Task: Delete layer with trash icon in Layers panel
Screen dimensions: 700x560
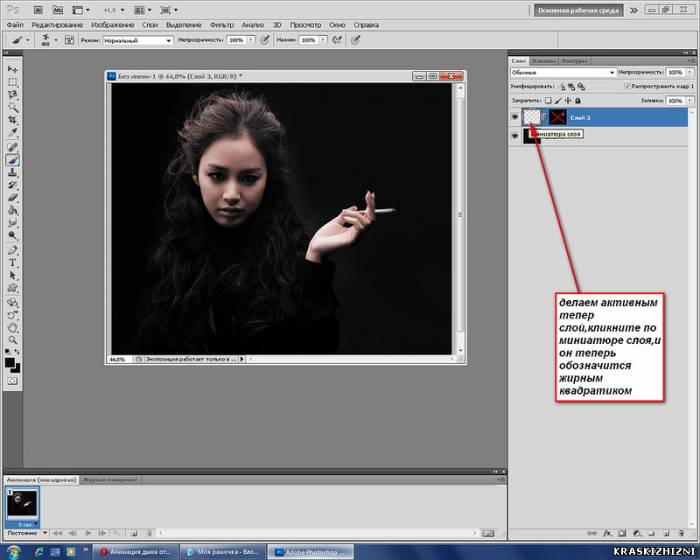Action: (x=681, y=533)
